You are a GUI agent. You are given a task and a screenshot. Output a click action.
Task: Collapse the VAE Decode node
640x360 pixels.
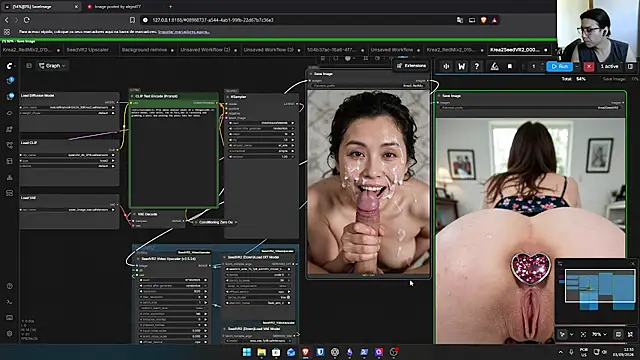coord(134,214)
